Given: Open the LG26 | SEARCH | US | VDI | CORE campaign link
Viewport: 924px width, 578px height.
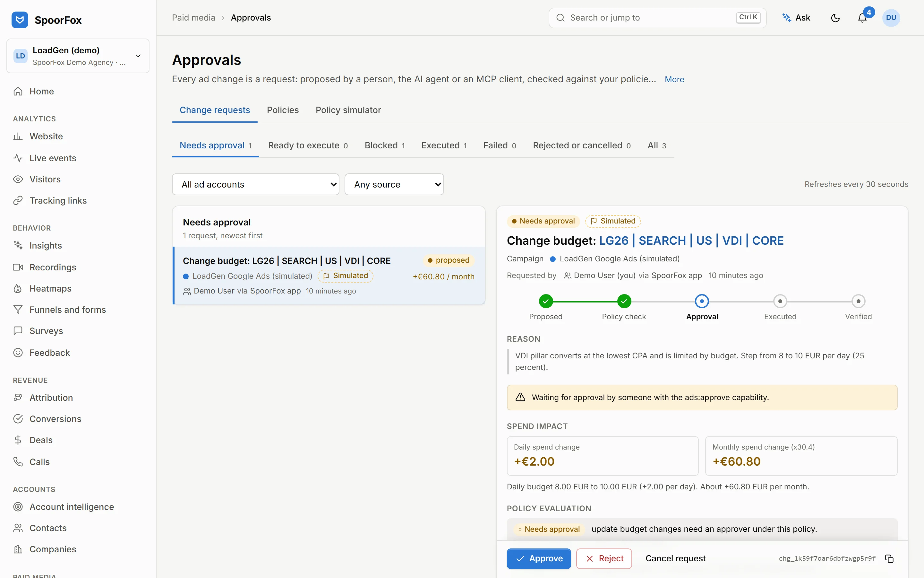Looking at the screenshot, I should 691,241.
